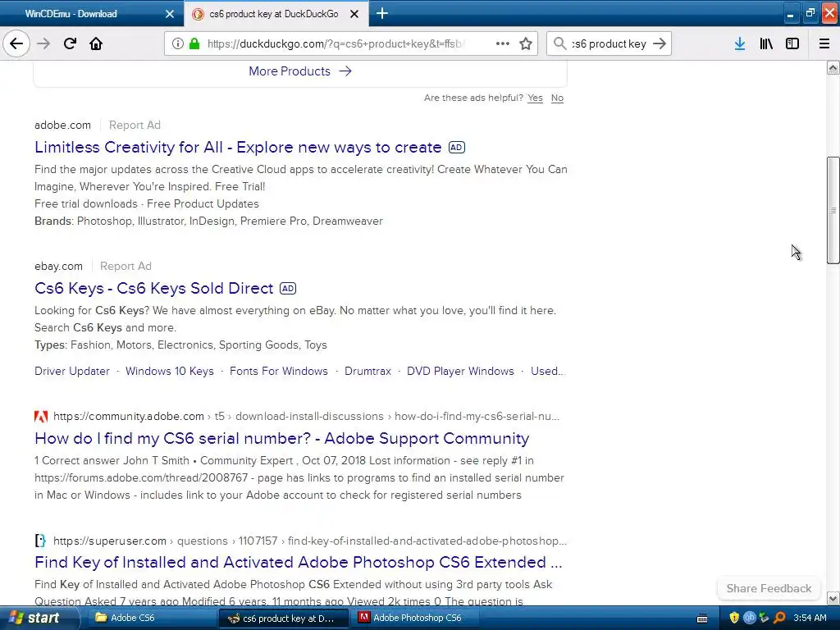This screenshot has width=840, height=630.
Task: Click the superuser.com result URL
Action: coord(309,541)
